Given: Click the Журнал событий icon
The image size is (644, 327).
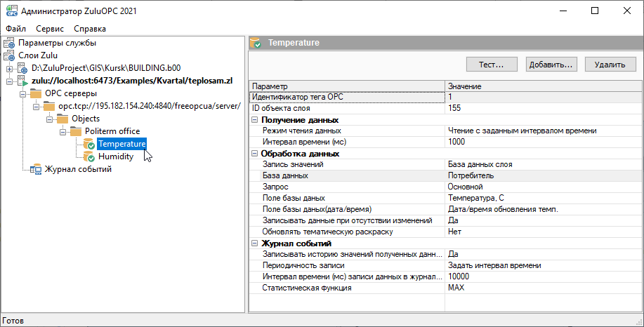Looking at the screenshot, I should [36, 169].
